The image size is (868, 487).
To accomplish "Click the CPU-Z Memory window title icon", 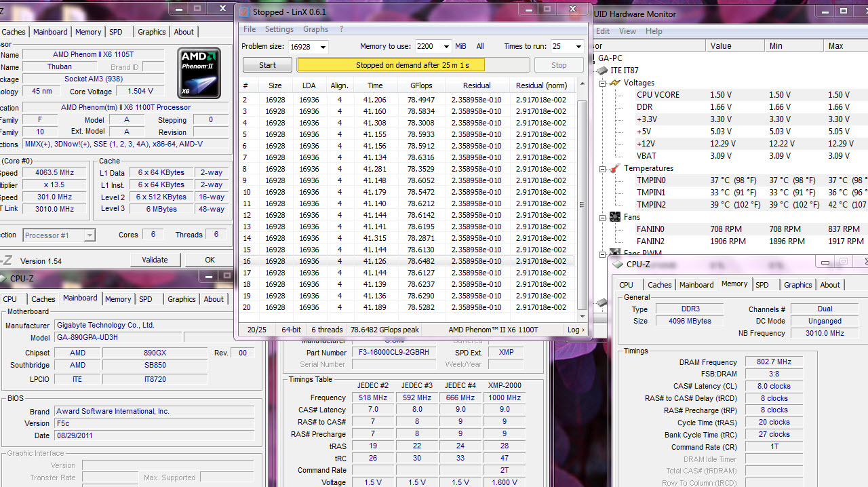I will pos(617,265).
